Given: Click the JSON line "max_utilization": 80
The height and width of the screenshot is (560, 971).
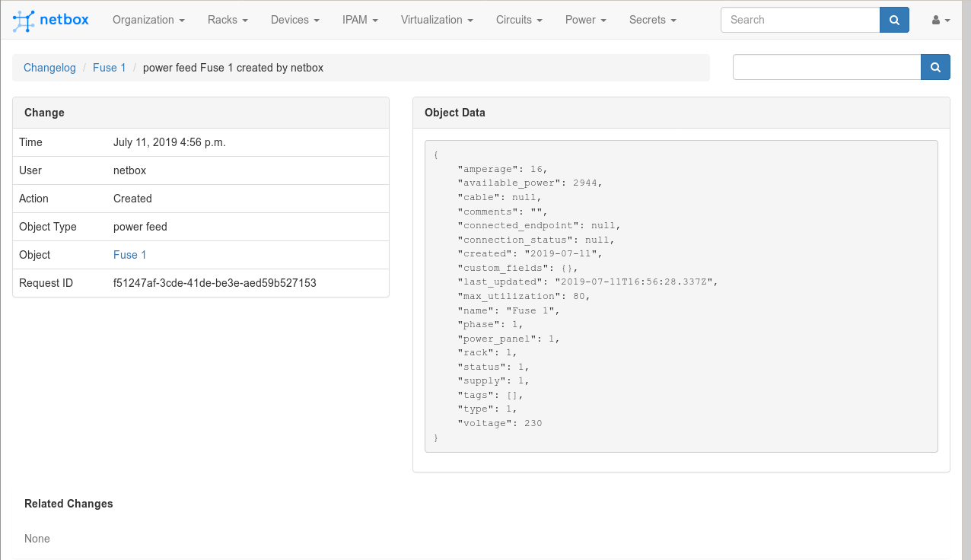Looking at the screenshot, I should tap(524, 296).
